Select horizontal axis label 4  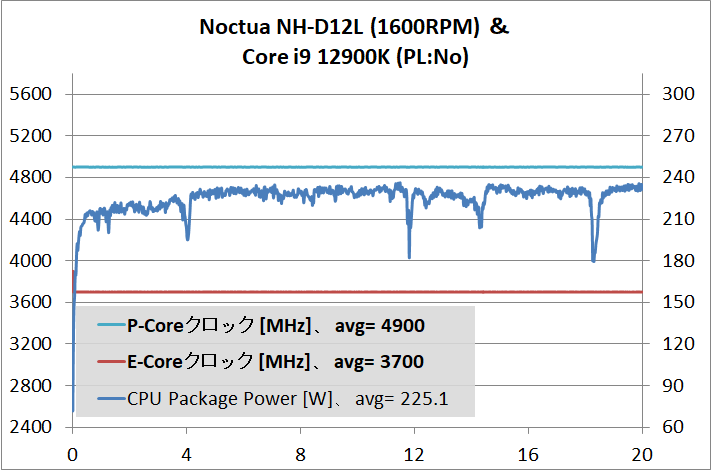[186, 455]
